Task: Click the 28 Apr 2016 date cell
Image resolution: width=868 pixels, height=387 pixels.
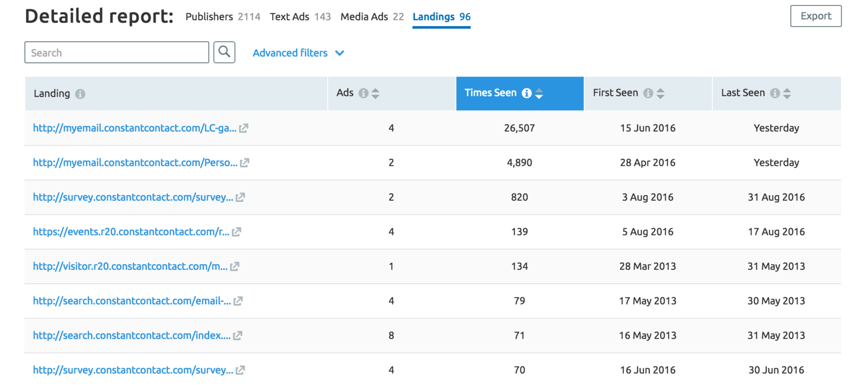Action: pos(648,163)
